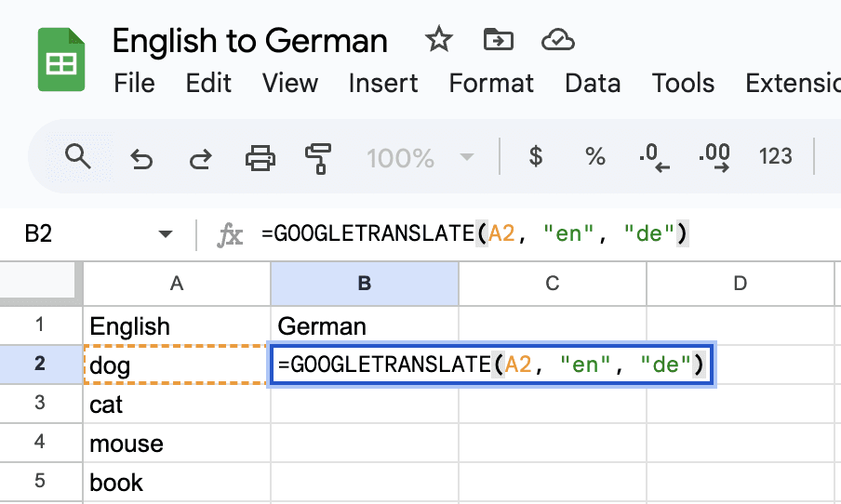Click cell A3 containing cat
Image resolution: width=841 pixels, height=504 pixels.
(177, 405)
